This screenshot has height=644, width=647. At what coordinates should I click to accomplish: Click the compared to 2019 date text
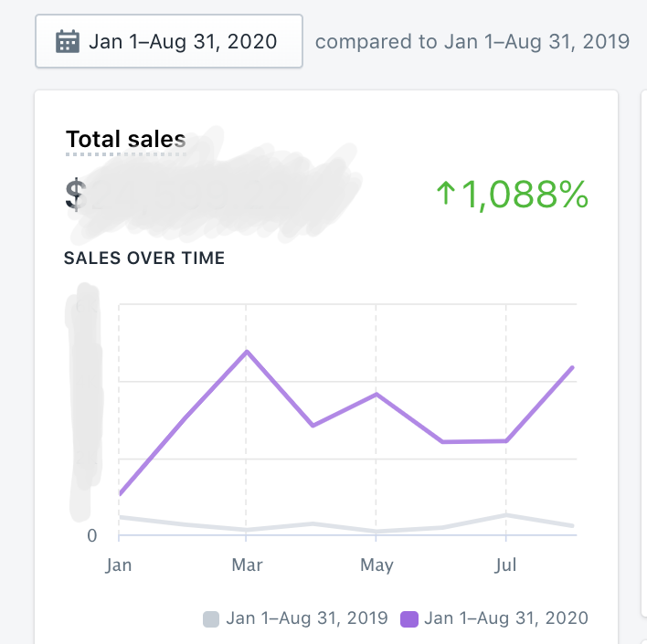coord(472,42)
